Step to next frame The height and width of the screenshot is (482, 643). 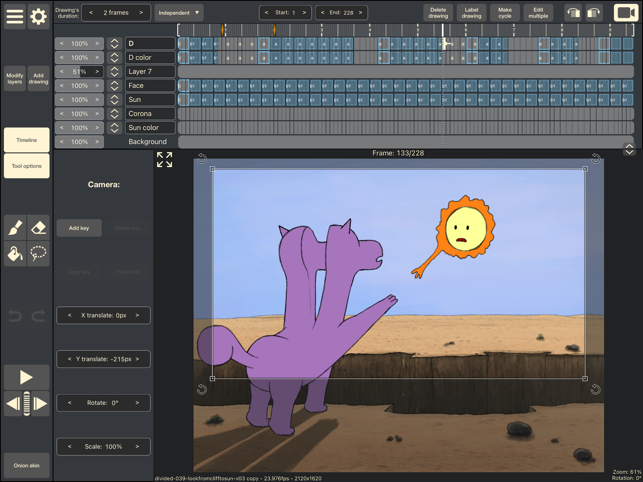(40, 404)
